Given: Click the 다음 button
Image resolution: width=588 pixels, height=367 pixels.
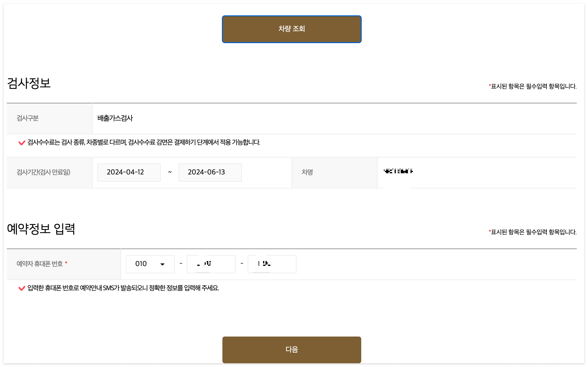Looking at the screenshot, I should 291,349.
